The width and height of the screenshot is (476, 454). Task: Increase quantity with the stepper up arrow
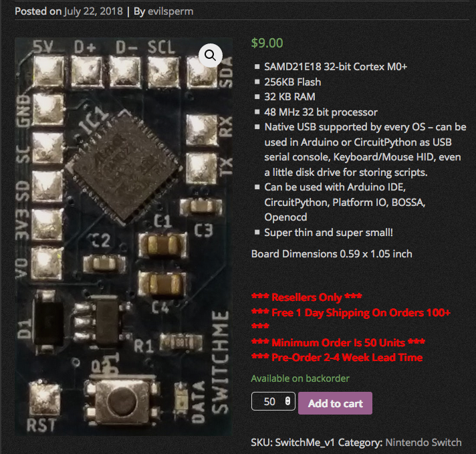click(x=287, y=399)
